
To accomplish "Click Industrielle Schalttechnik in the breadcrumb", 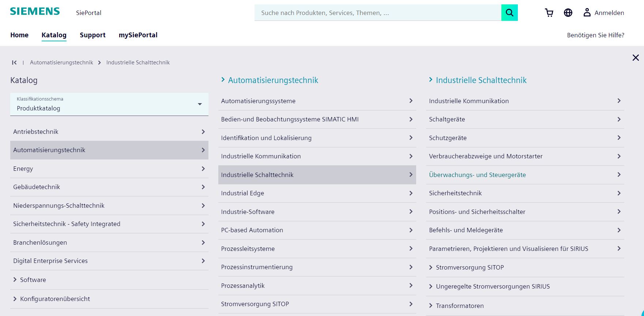I will point(138,63).
